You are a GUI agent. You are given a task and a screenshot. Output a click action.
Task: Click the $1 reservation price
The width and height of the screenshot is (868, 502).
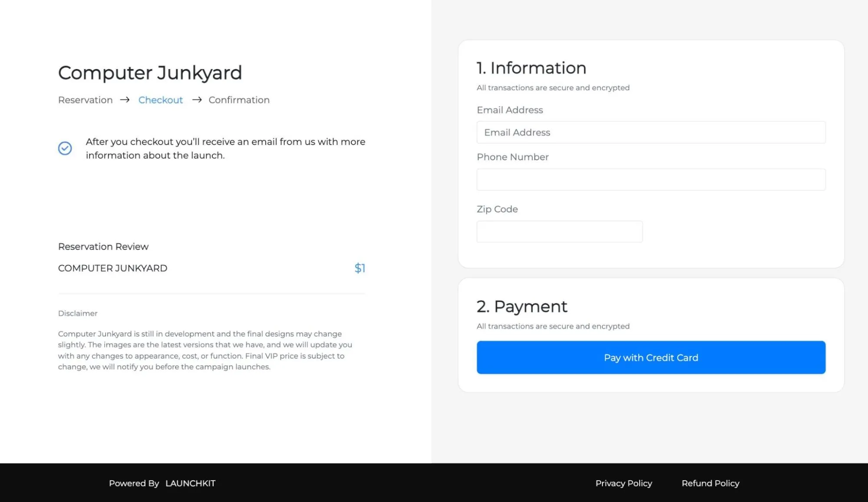pyautogui.click(x=360, y=268)
